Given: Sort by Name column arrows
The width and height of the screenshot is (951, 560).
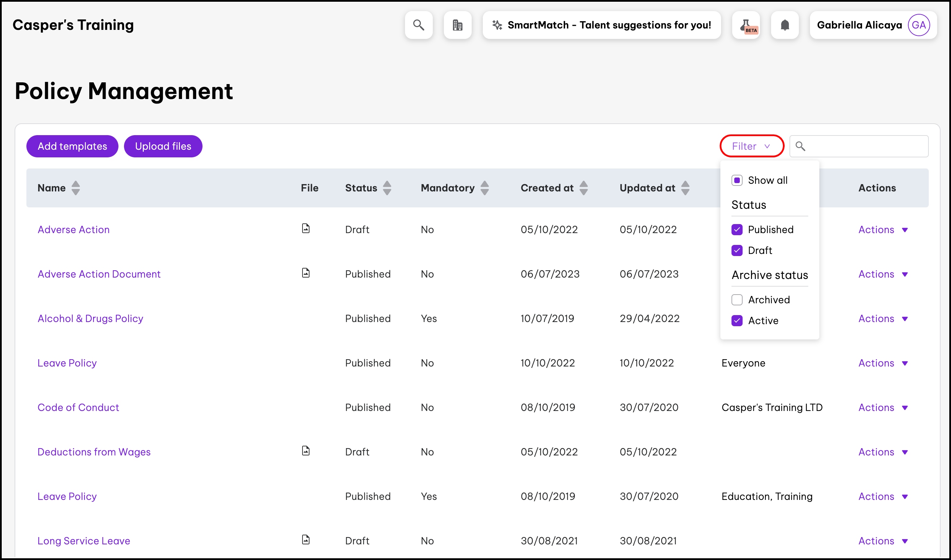Looking at the screenshot, I should (x=75, y=188).
